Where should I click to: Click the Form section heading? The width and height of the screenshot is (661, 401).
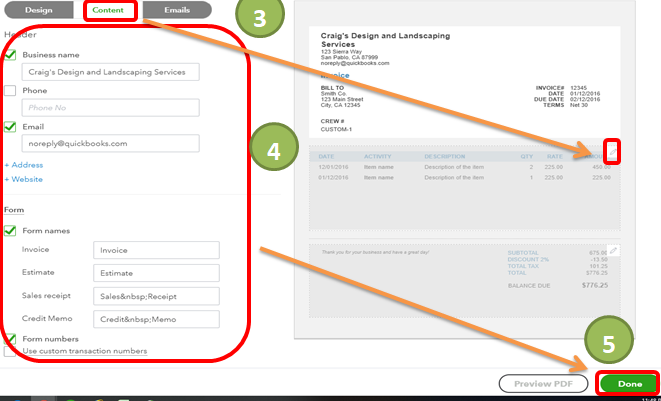(14, 210)
